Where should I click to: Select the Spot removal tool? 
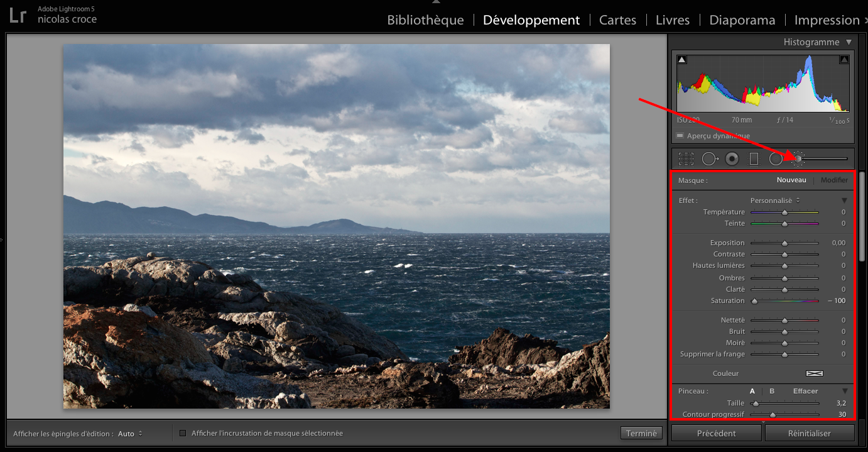coord(710,158)
